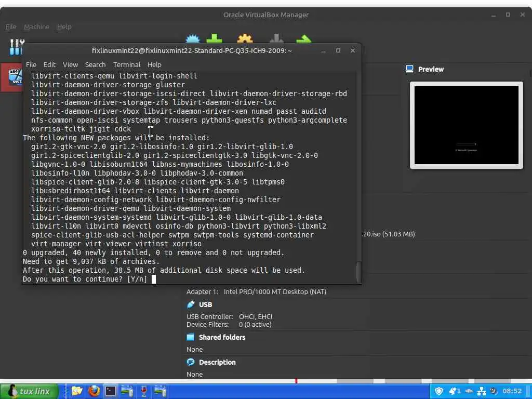Open the Description header link
Image resolution: width=532 pixels, height=399 pixels.
(x=217, y=362)
